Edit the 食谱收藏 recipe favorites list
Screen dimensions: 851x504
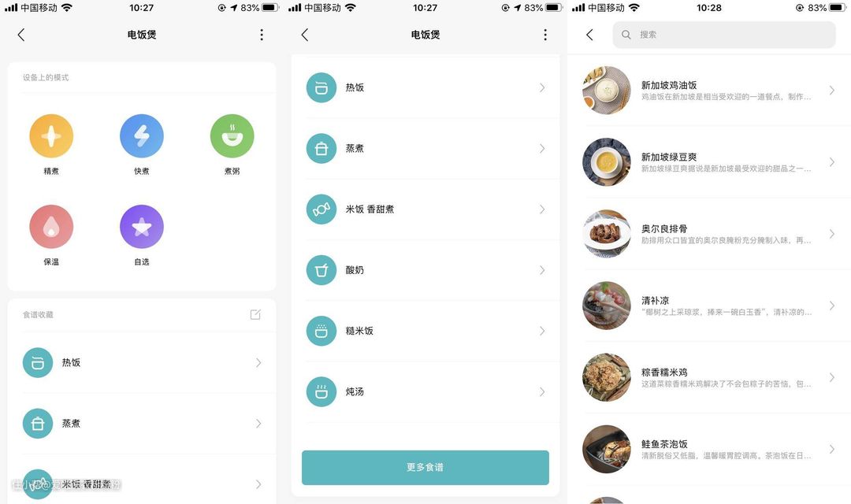click(255, 315)
